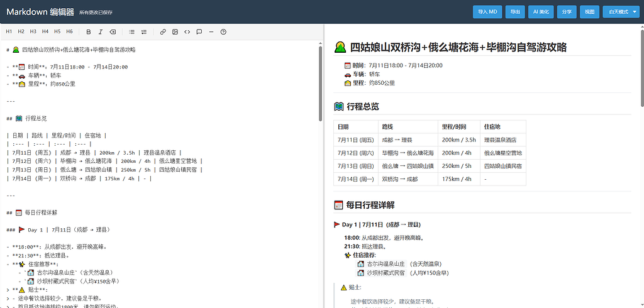644x308 pixels.
Task: Open the help question-mark icon
Action: [x=223, y=31]
